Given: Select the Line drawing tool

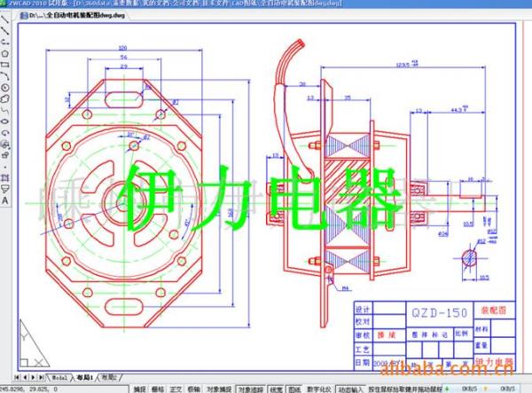Looking at the screenshot, I should [4, 20].
